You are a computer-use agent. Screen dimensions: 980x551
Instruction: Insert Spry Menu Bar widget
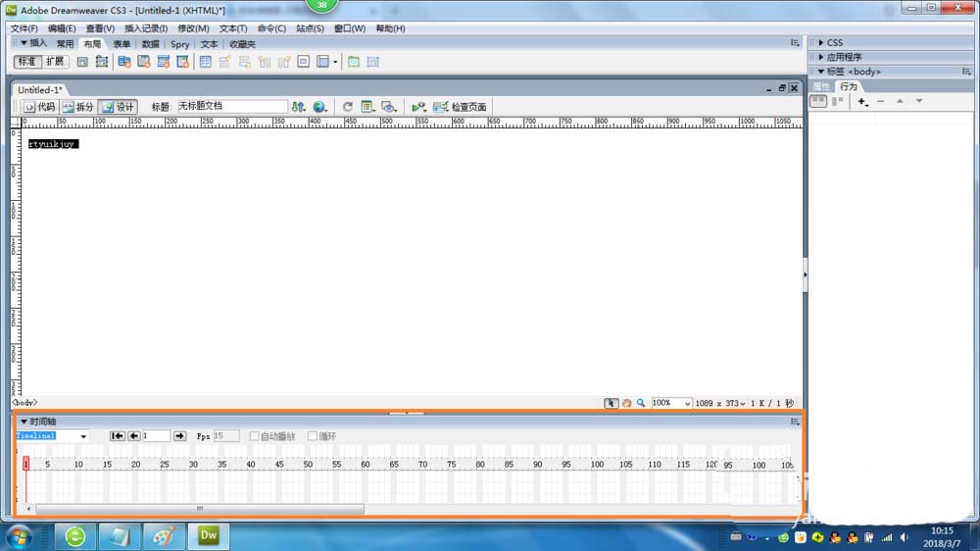[124, 62]
